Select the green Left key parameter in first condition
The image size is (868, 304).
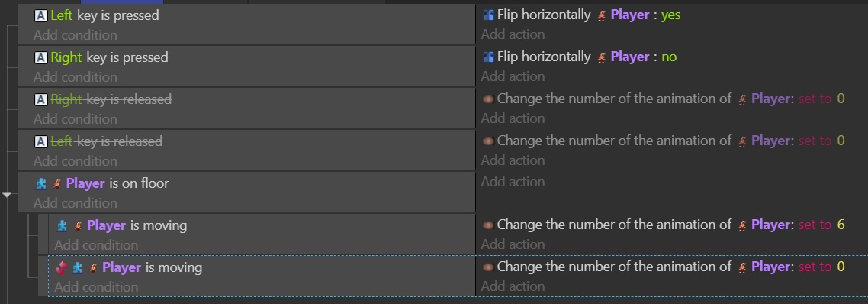(62, 15)
